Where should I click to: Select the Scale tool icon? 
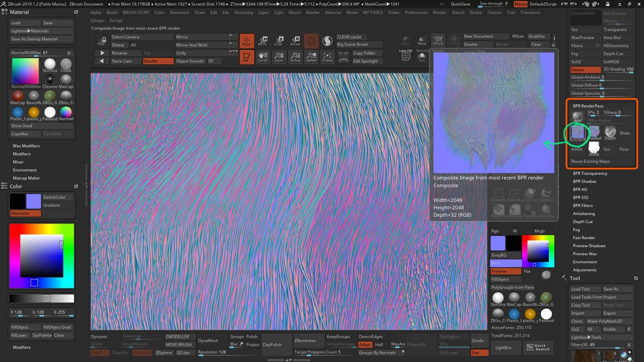coord(279,41)
